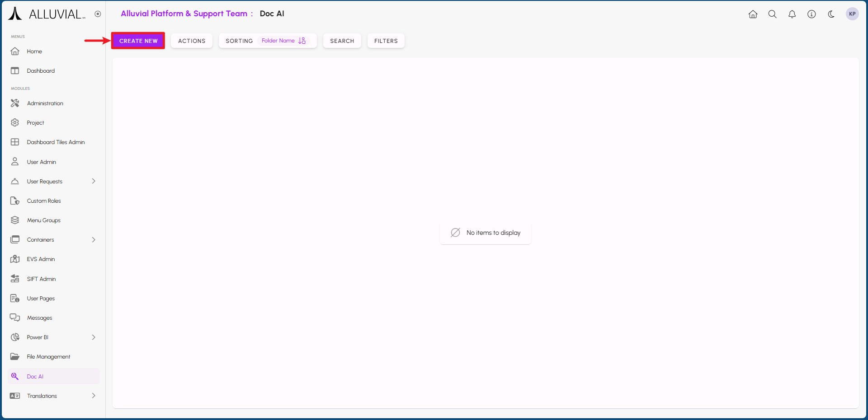Expand the Containers submenu chevron

[94, 240]
